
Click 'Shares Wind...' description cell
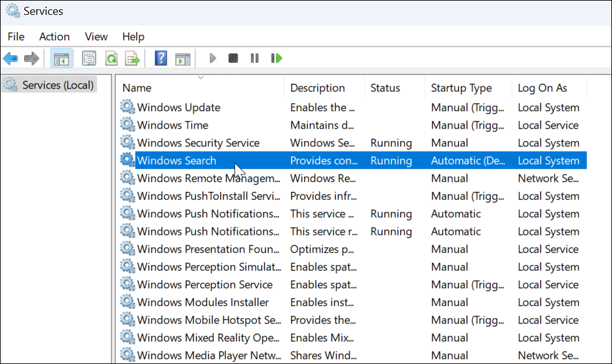pyautogui.click(x=323, y=355)
